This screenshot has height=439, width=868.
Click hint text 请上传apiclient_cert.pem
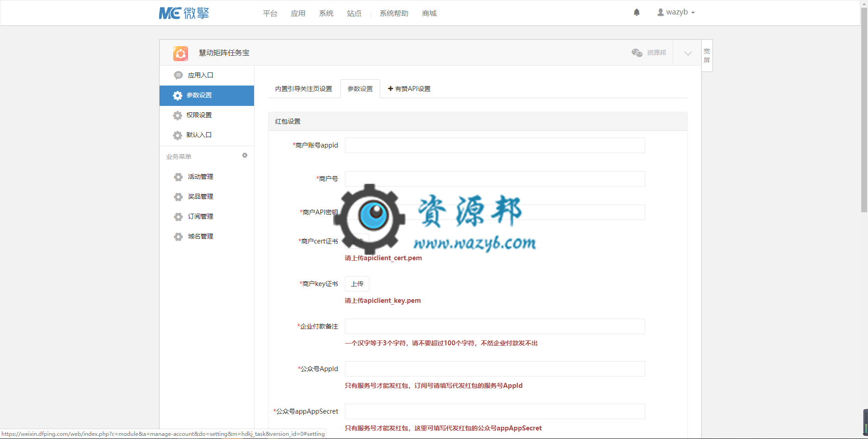(383, 258)
